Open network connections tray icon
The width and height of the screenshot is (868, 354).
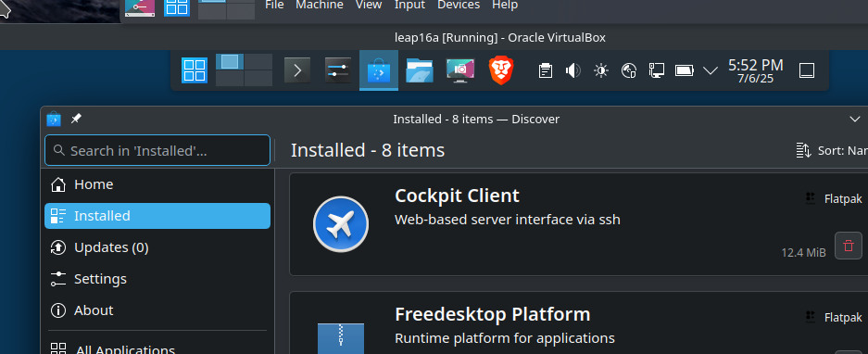pyautogui.click(x=656, y=70)
